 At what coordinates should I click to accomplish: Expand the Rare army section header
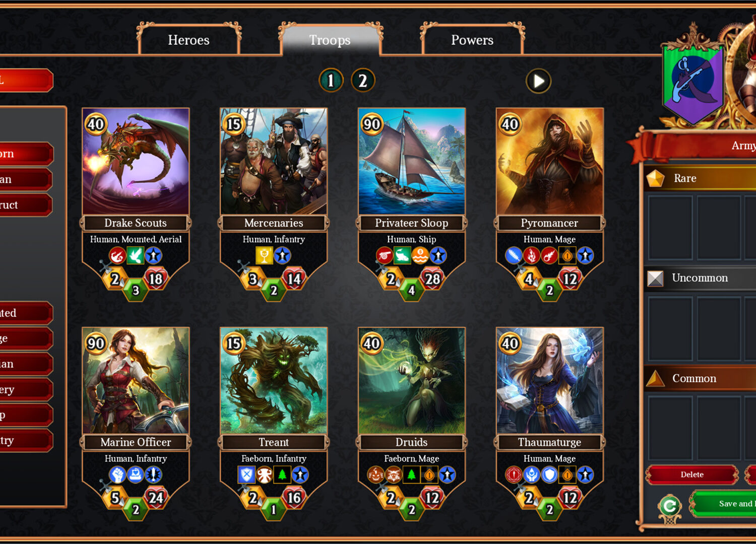(x=700, y=178)
